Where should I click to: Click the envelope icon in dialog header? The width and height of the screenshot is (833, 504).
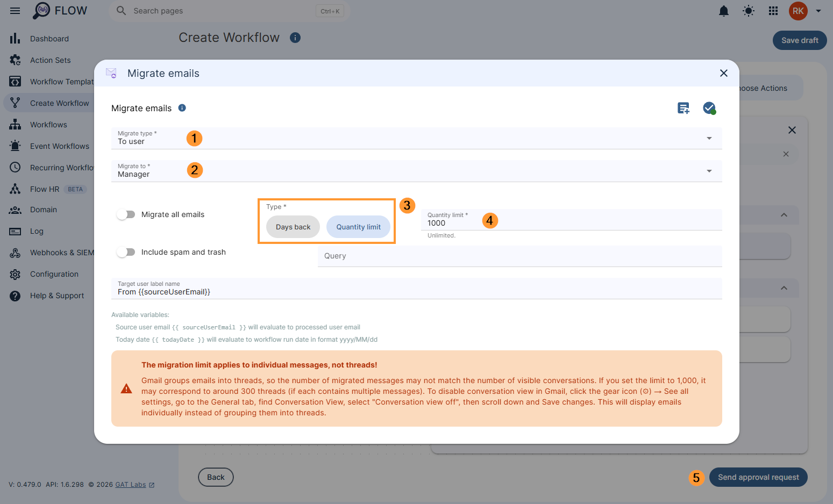point(111,73)
